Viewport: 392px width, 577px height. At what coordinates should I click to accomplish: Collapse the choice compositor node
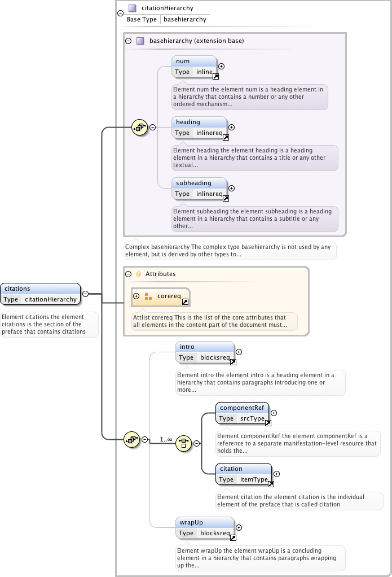click(x=197, y=443)
